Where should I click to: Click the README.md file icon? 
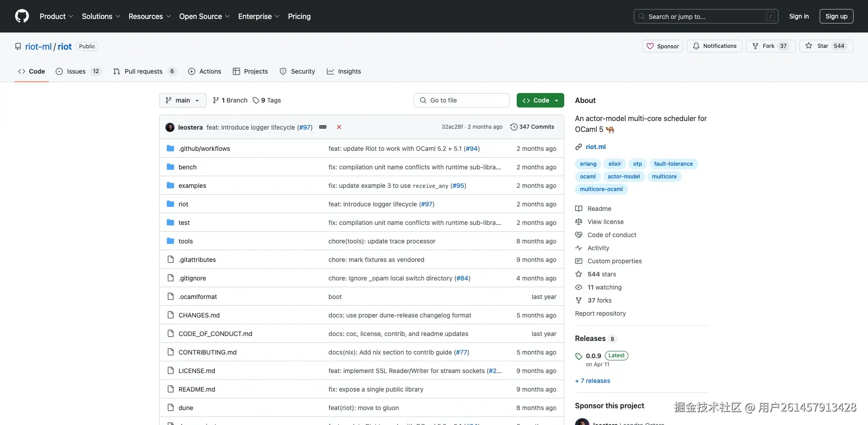(x=170, y=389)
